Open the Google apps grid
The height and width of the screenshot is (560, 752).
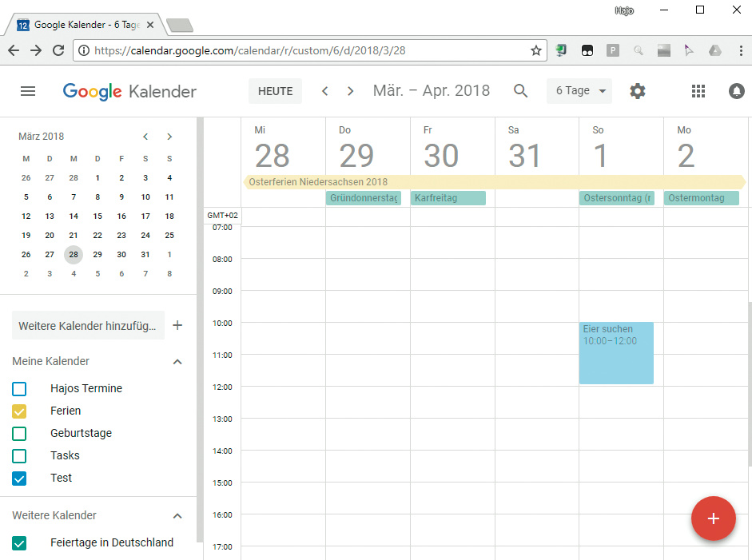698,91
